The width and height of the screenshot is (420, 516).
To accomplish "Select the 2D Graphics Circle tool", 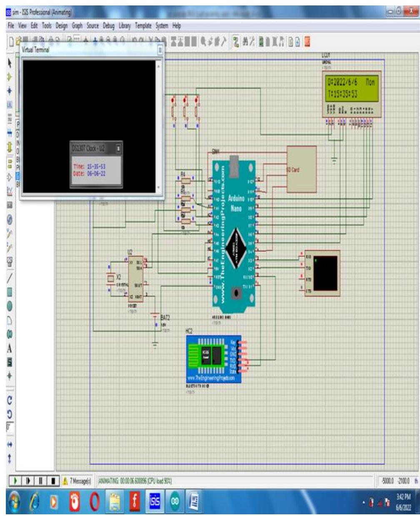I will tap(9, 306).
